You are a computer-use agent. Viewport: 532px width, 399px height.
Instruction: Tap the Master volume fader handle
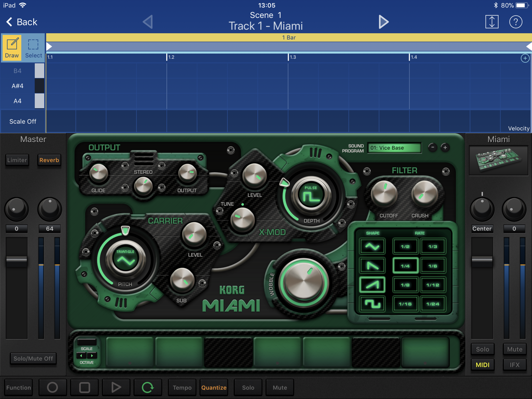[17, 260]
